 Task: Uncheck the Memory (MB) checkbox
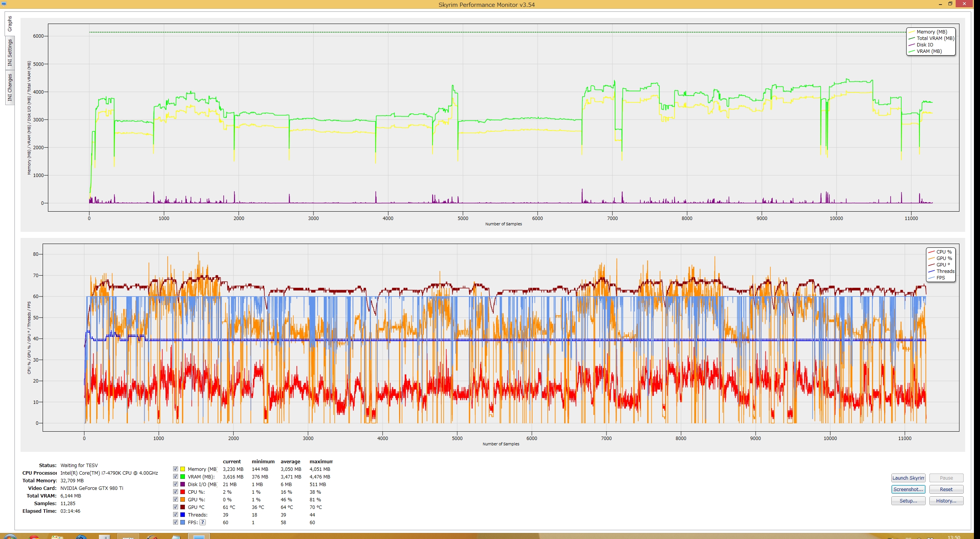click(x=175, y=469)
